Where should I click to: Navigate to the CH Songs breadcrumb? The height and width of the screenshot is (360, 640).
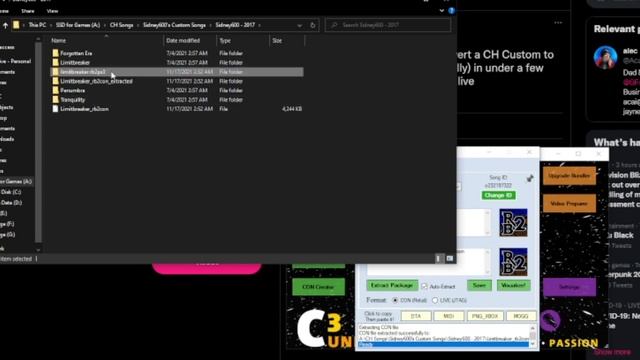pyautogui.click(x=121, y=25)
